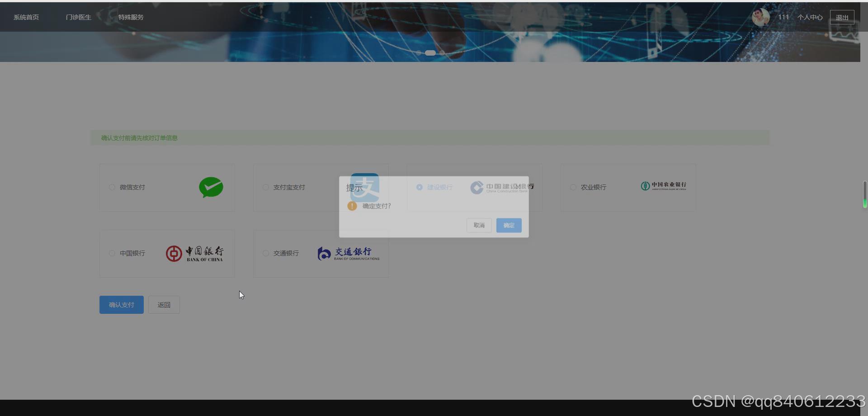
Task: Select the 中国银行 payment radio button
Action: pyautogui.click(x=112, y=253)
